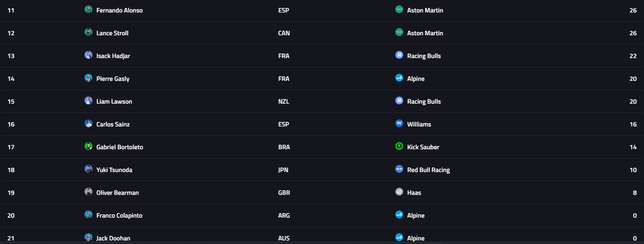This screenshot has width=644, height=244.
Task: Click Fernando Alonso's driver avatar icon
Action: click(x=88, y=9)
